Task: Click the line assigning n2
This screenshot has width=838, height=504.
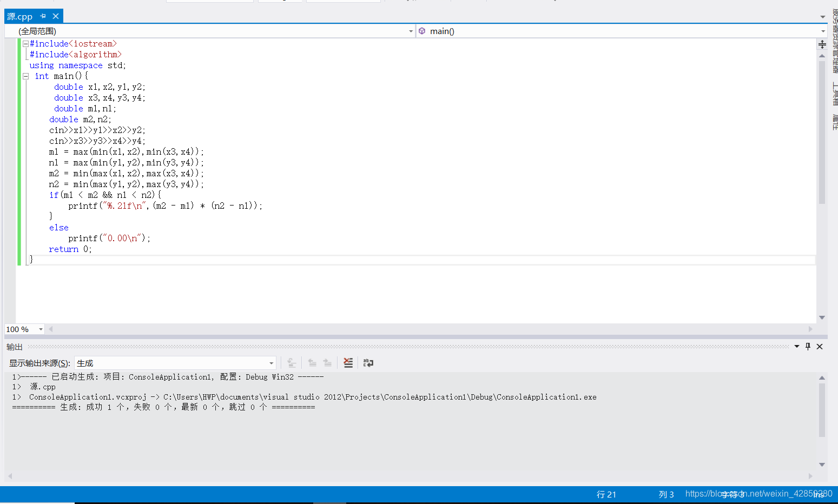Action: [x=127, y=184]
